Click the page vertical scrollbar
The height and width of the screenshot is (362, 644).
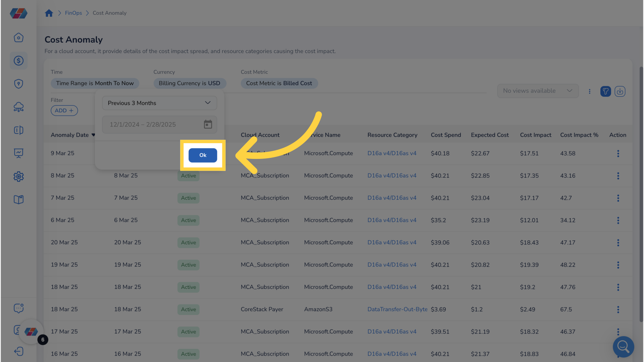point(641,194)
